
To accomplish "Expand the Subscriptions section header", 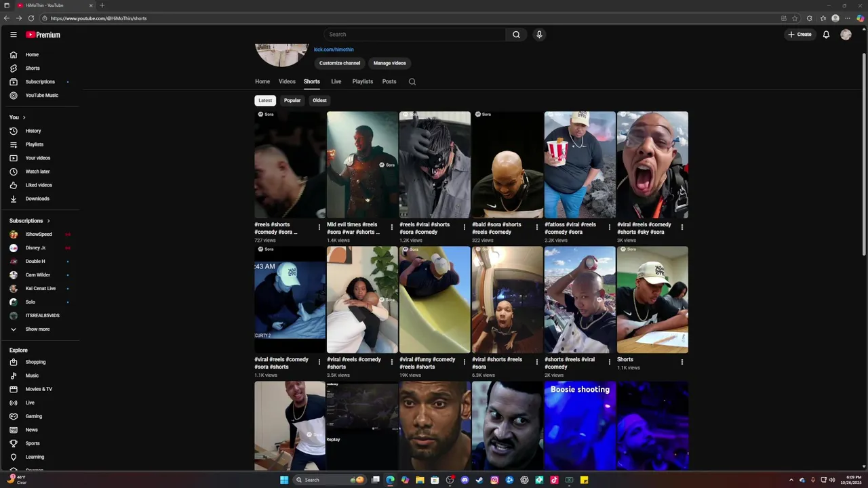I will tap(30, 221).
